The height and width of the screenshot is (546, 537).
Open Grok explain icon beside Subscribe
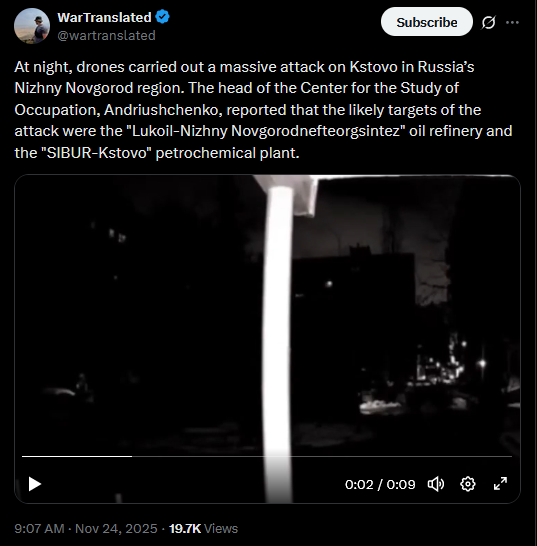(488, 23)
